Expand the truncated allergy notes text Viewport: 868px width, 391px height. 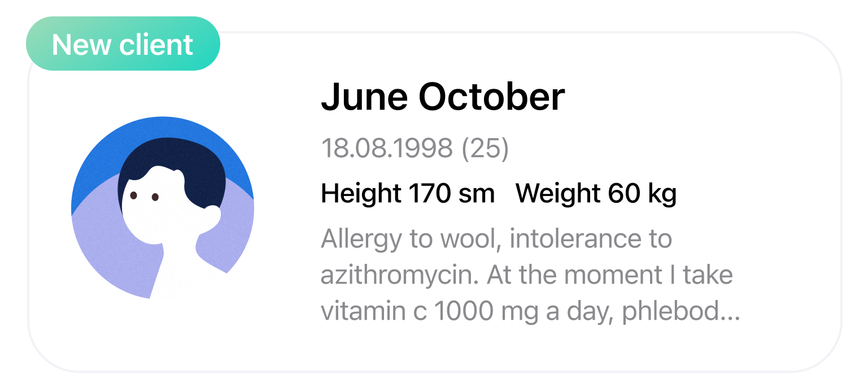point(530,276)
